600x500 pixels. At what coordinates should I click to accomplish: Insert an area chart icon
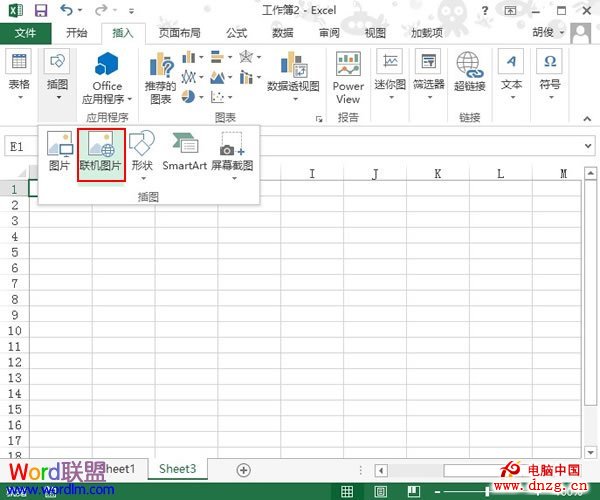217,77
